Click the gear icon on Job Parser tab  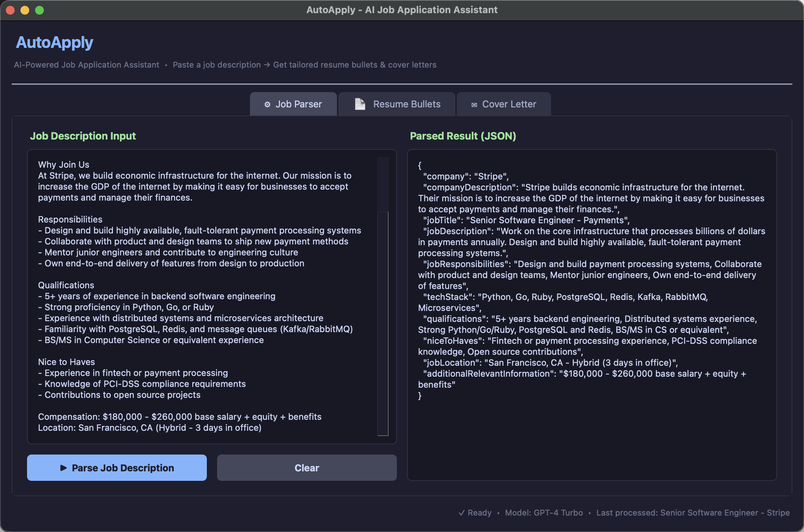coord(267,104)
